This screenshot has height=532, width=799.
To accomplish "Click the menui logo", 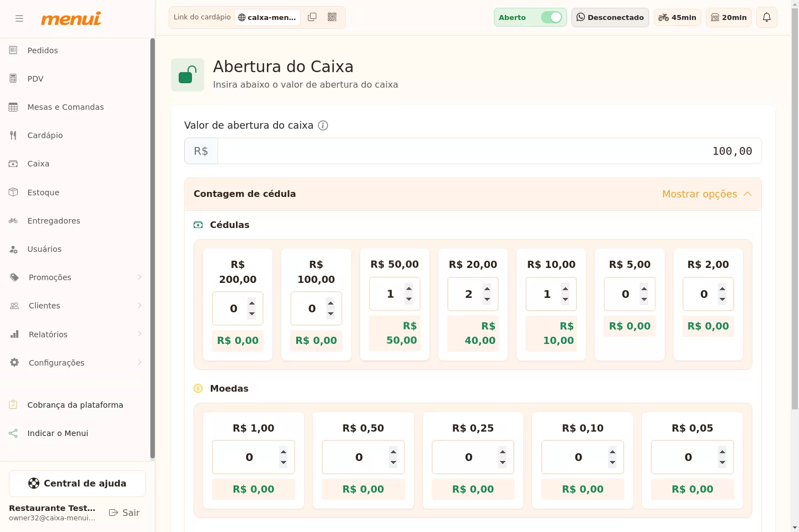I will 71,18.
